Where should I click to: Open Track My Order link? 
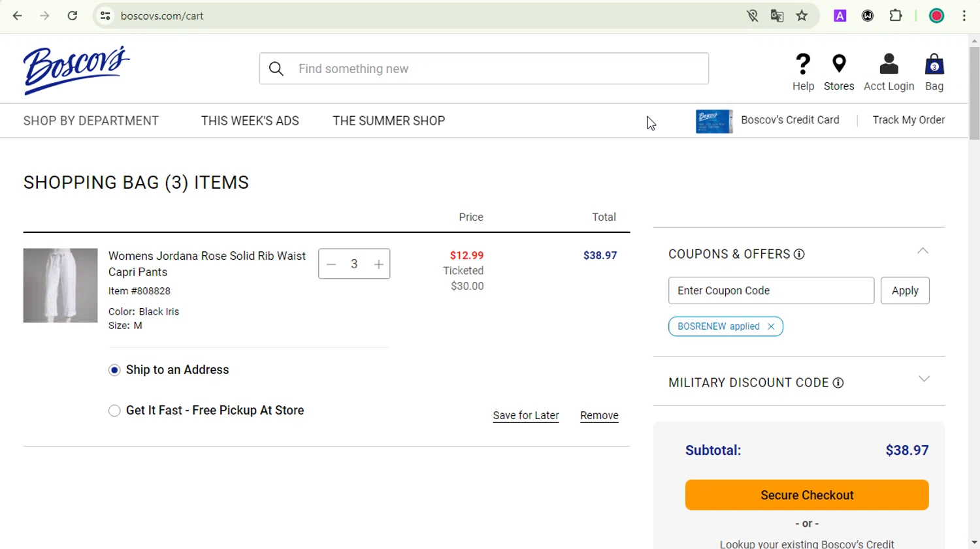click(x=909, y=120)
